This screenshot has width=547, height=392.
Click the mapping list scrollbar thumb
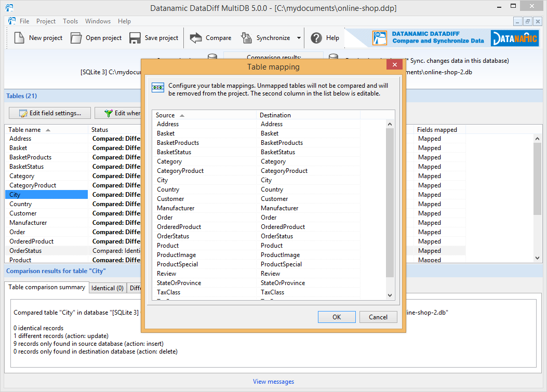[x=390, y=202]
